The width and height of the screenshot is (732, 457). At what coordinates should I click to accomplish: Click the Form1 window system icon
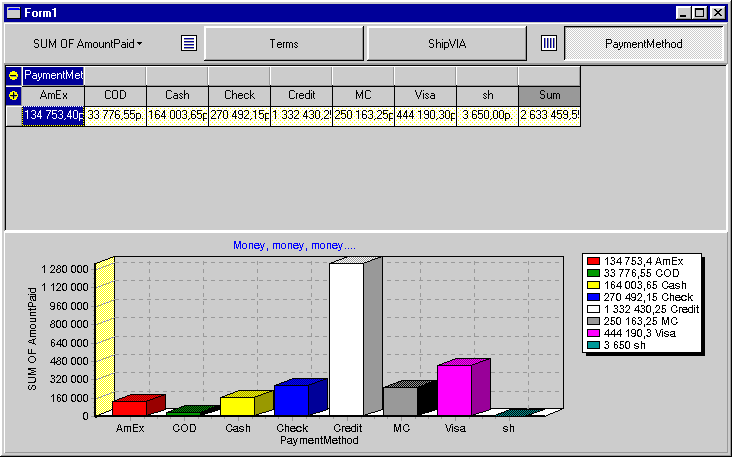click(13, 12)
